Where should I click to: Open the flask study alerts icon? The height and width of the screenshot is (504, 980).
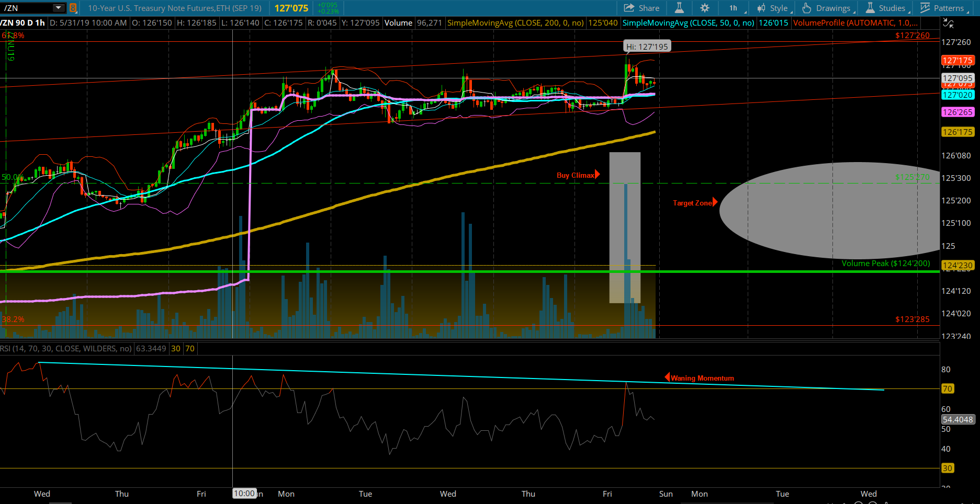pyautogui.click(x=679, y=8)
